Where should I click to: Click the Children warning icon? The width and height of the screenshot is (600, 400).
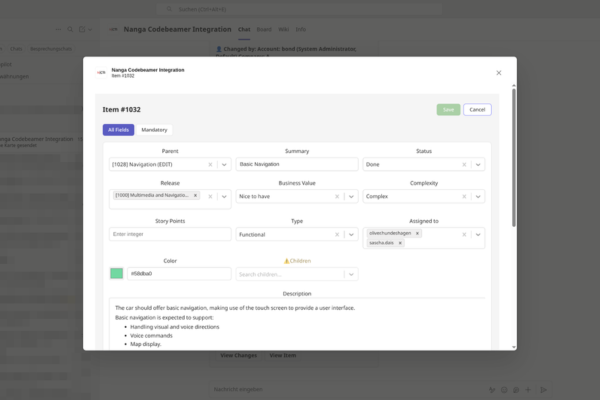point(286,261)
